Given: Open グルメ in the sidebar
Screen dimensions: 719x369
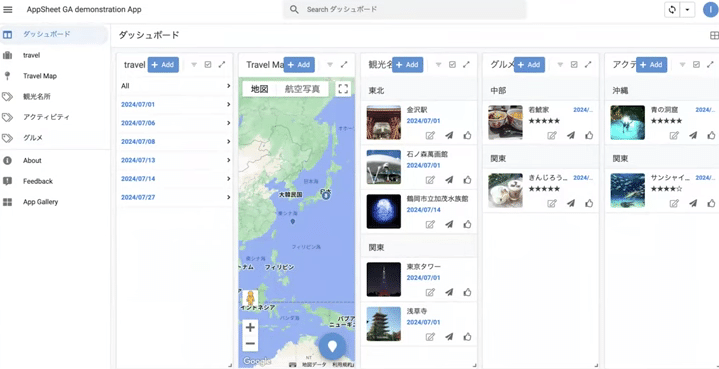Looking at the screenshot, I should tap(54, 138).
